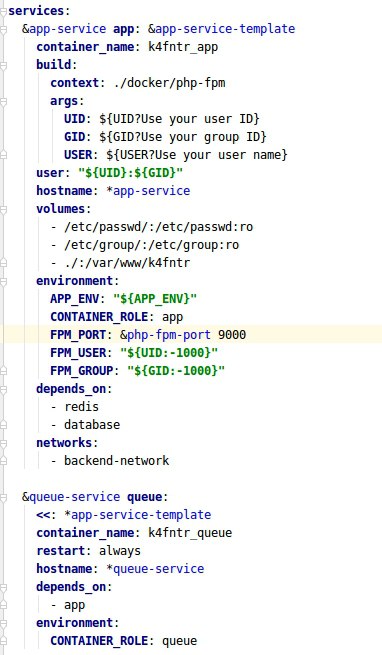
Task: Click the "FPM_GROUP" key
Action: 81,371
